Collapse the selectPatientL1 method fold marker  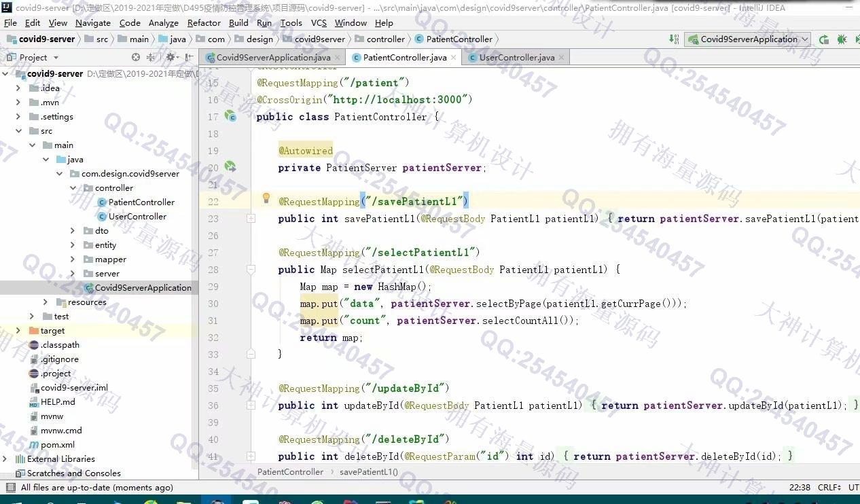tap(251, 270)
